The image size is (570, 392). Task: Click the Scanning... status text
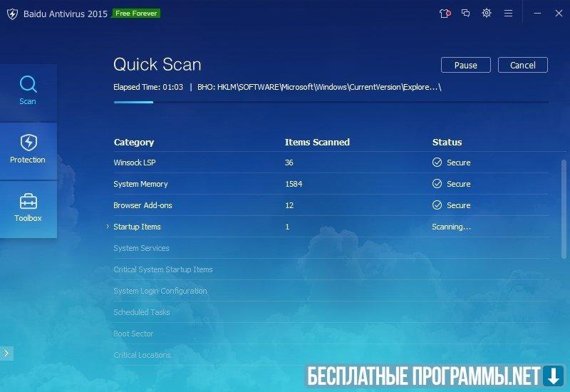tap(452, 227)
